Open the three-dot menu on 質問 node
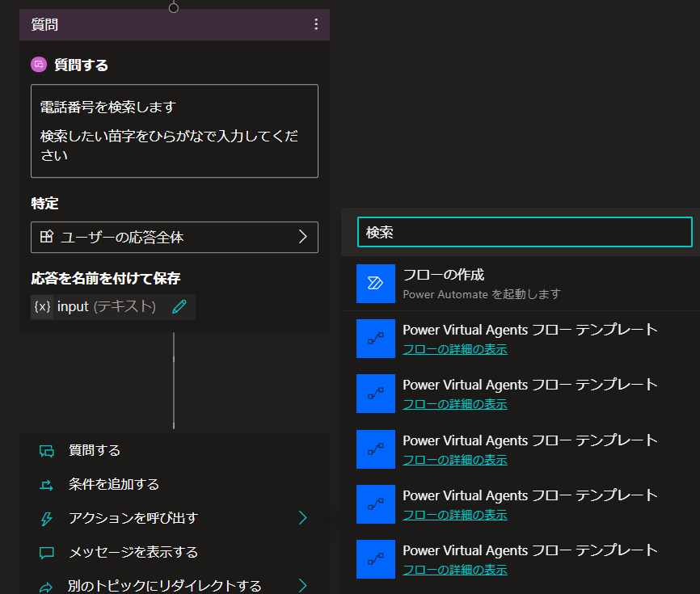700x594 pixels. (316, 24)
